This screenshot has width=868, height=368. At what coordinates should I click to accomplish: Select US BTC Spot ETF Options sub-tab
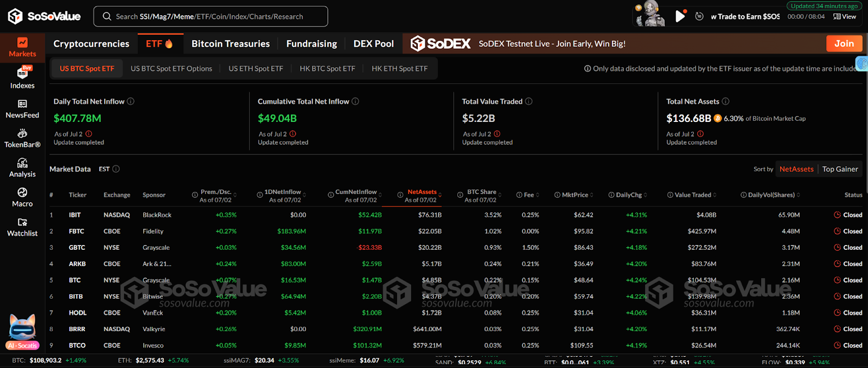pyautogui.click(x=171, y=69)
